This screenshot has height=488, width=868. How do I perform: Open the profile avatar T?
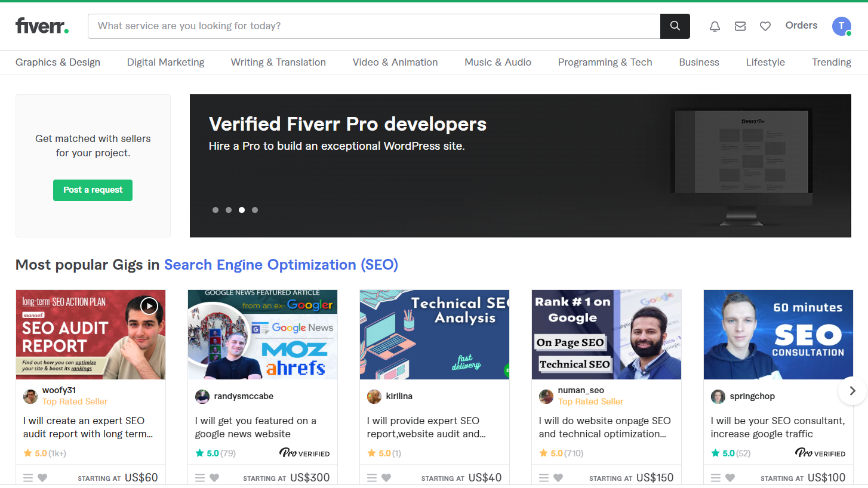842,26
